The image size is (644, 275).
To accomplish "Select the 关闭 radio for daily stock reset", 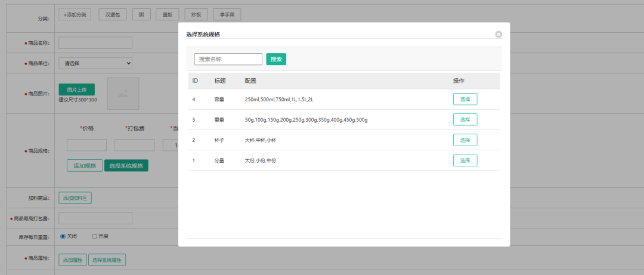I will (63, 236).
